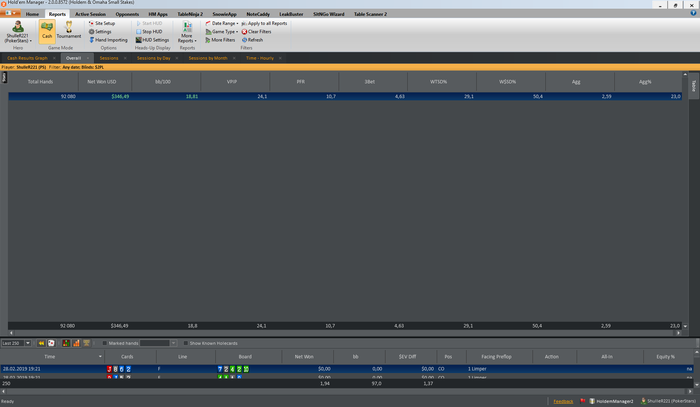Sort by bb/100 column header

[x=166, y=82]
